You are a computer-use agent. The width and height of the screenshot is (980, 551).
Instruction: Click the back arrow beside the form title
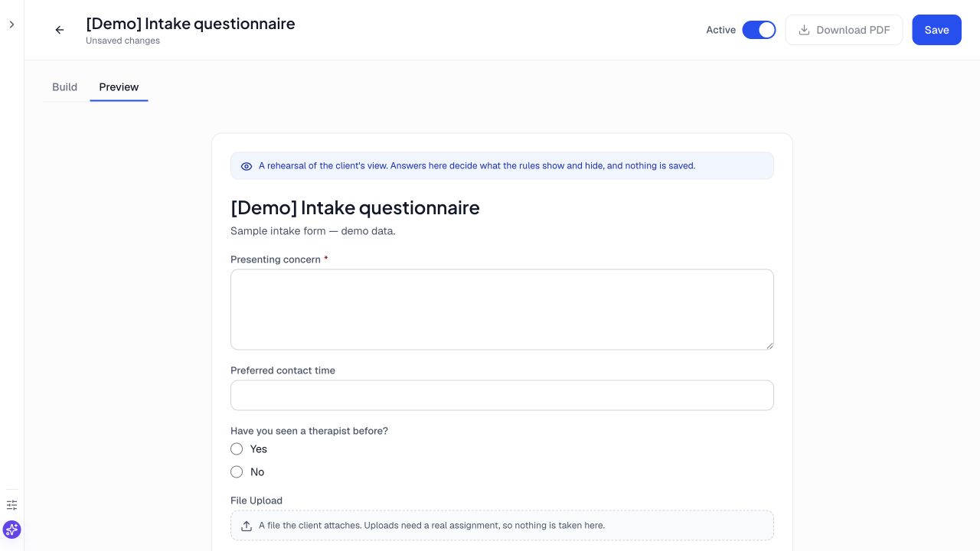point(60,30)
